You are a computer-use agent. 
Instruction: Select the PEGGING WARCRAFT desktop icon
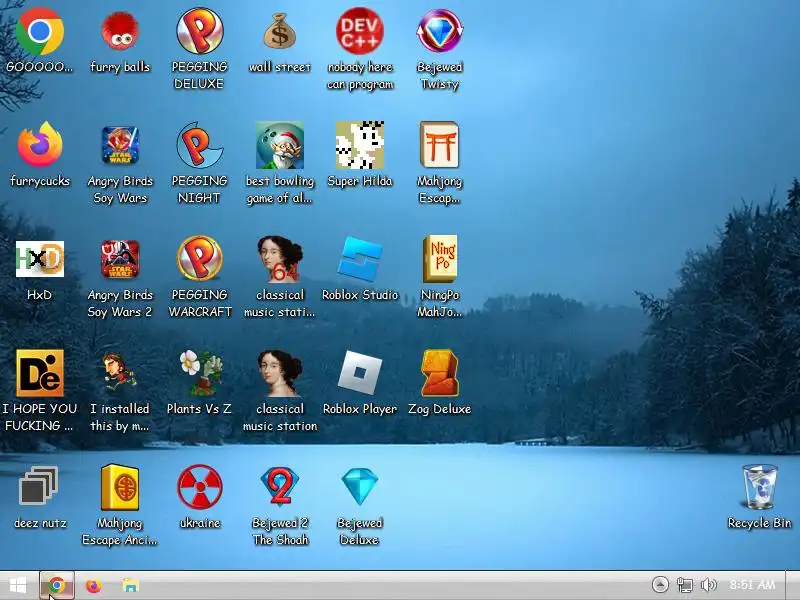199,259
